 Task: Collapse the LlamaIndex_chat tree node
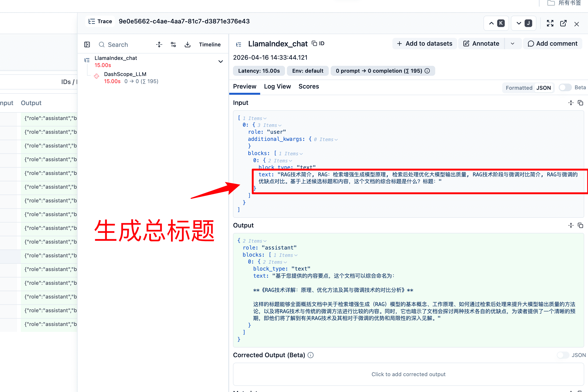pyautogui.click(x=221, y=62)
